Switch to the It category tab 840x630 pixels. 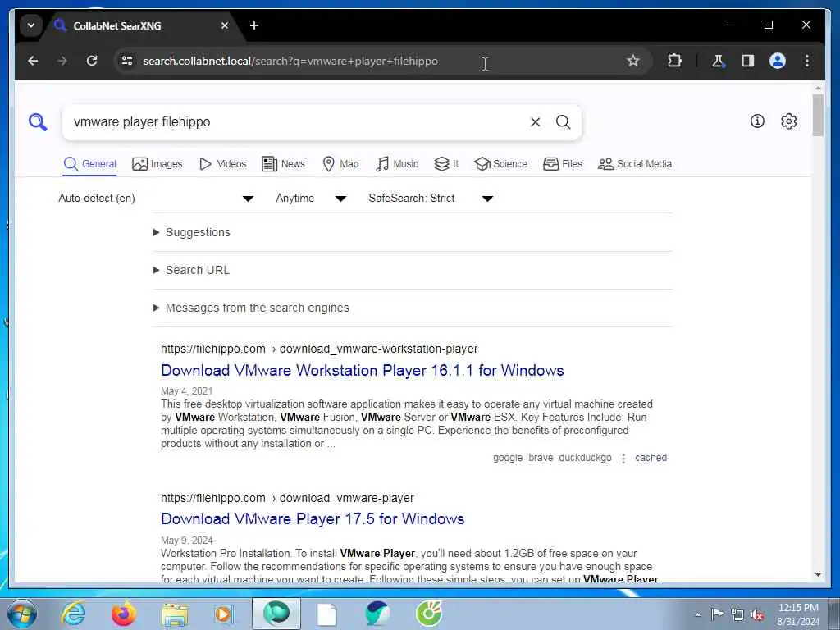point(446,164)
